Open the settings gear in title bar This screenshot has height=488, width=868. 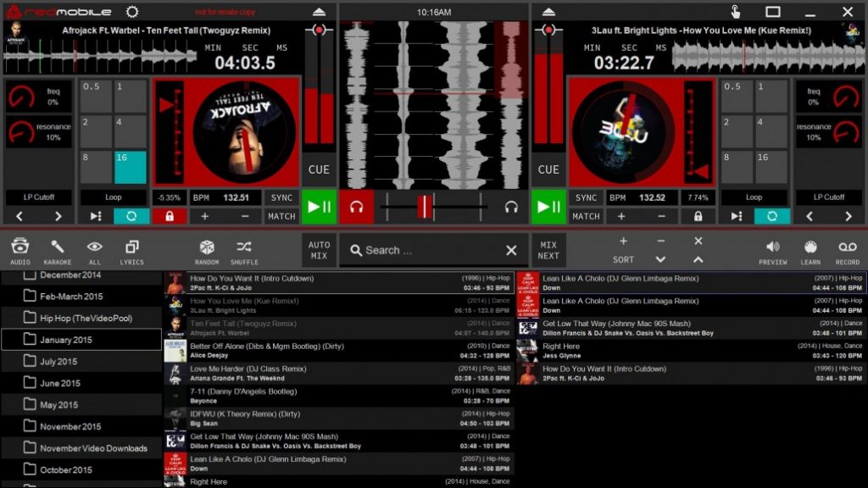pos(131,12)
